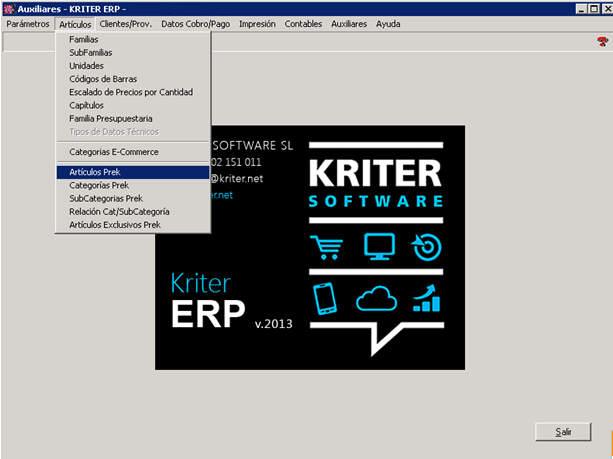Open the Contables menu
The height and width of the screenshot is (459, 613).
(x=303, y=24)
